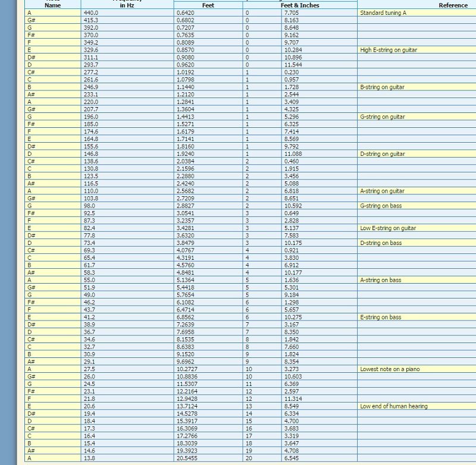476x465 pixels.
Task: Select the 6.1082 feet value
Action: [x=208, y=303]
